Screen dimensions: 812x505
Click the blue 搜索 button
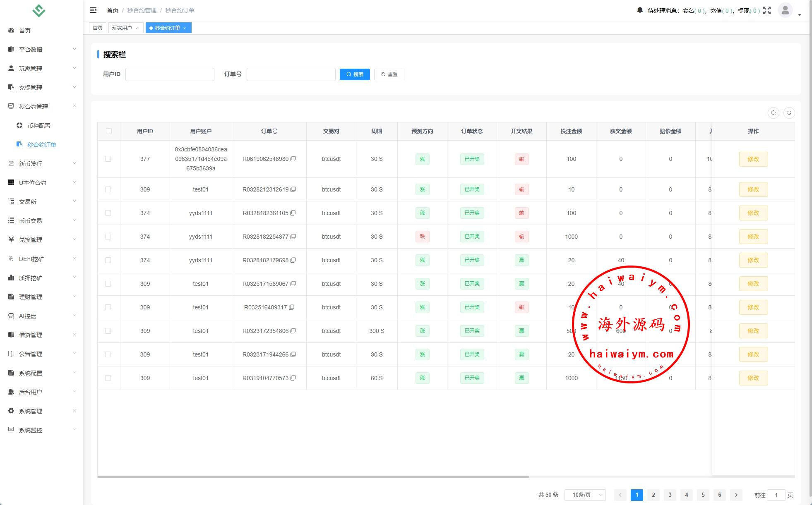[355, 74]
